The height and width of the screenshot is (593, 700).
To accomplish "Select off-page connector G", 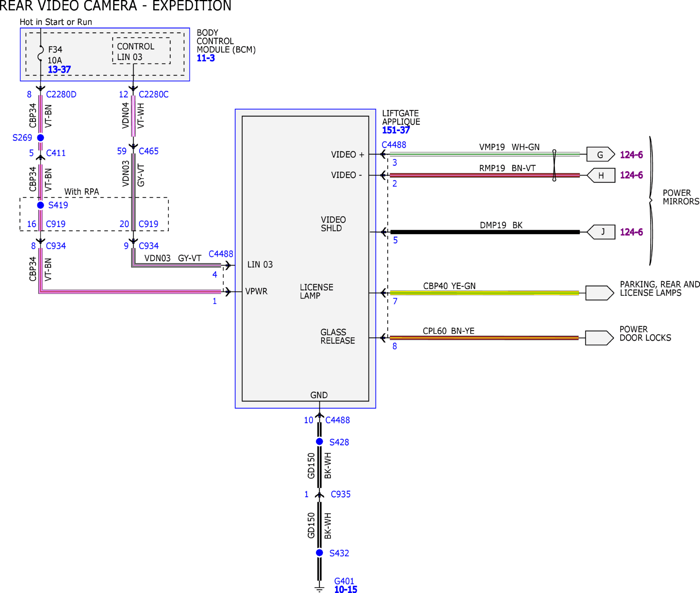I will [x=600, y=154].
